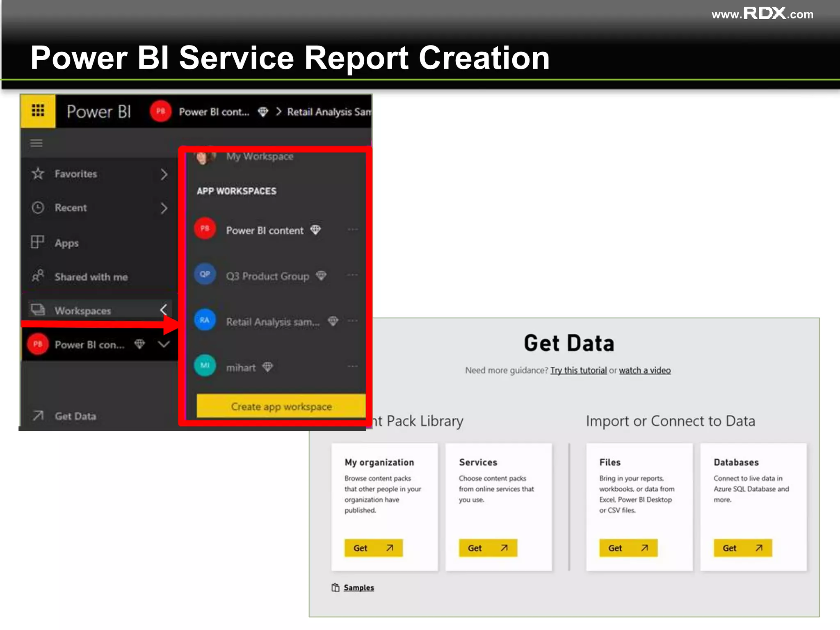Click the diamond icon beside mihart

[x=267, y=367]
